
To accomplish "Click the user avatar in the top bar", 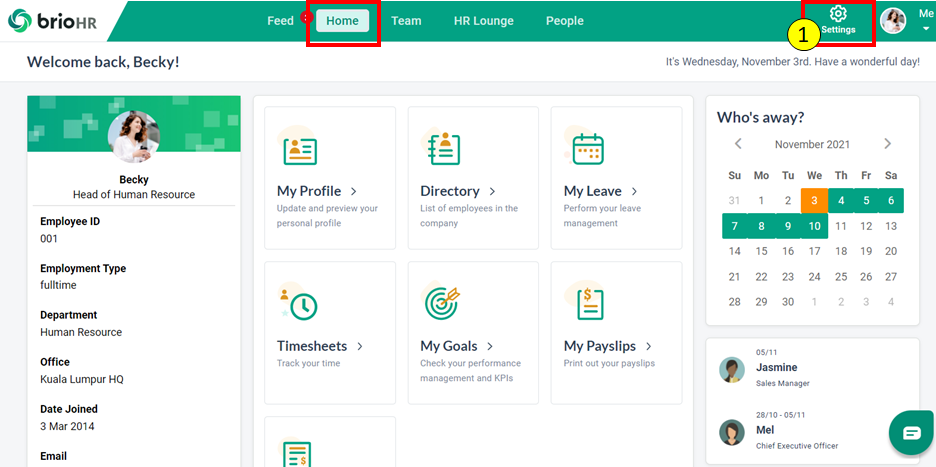I will pyautogui.click(x=893, y=21).
